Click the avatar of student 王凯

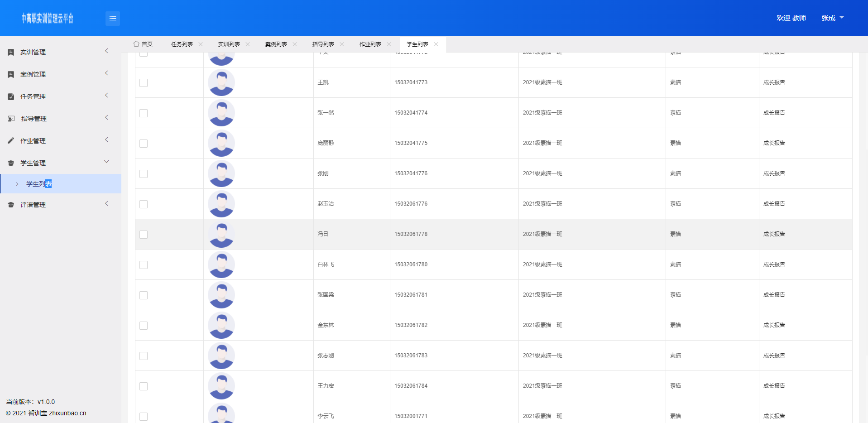221,82
